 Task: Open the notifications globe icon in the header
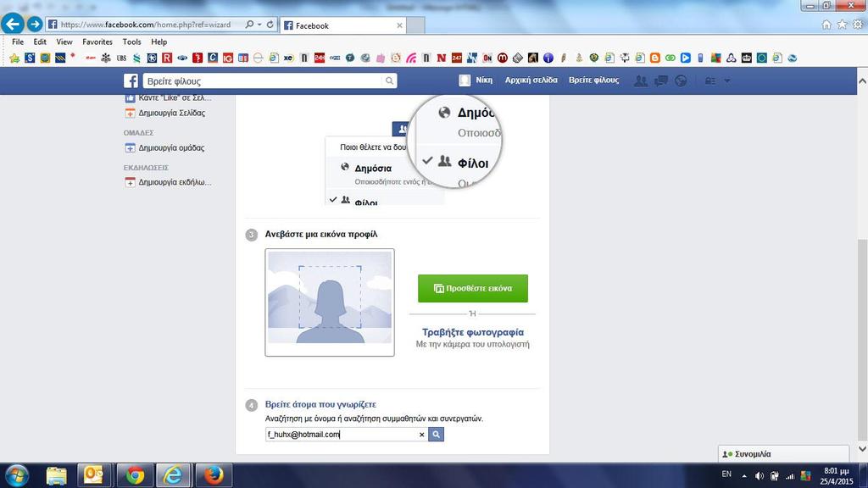(681, 80)
